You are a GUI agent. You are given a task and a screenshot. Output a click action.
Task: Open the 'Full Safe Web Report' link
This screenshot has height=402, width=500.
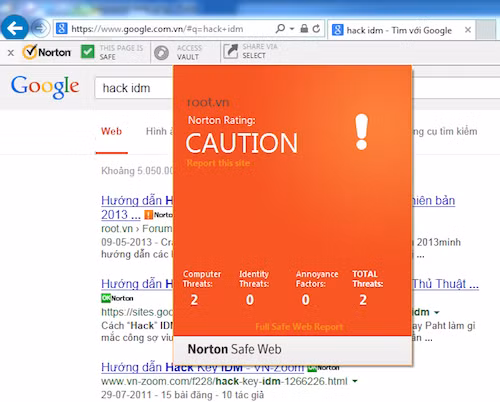(299, 326)
